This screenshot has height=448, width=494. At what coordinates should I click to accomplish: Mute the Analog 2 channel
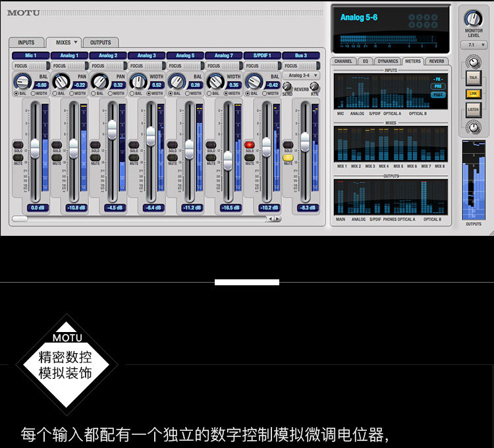(95, 157)
